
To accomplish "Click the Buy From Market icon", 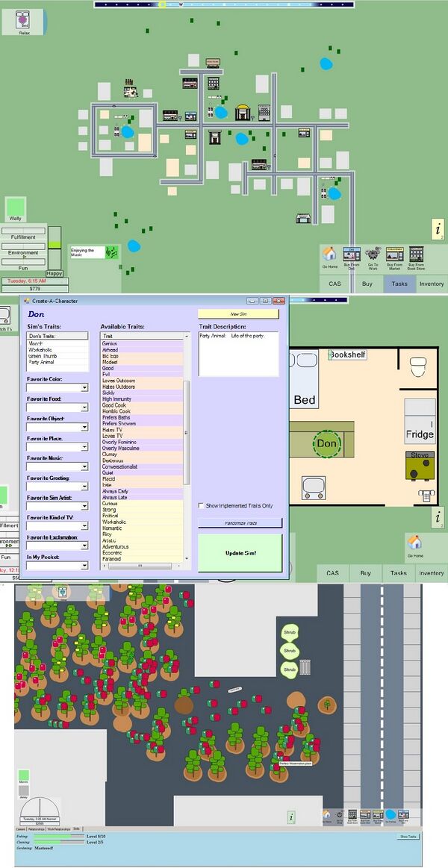I will pyautogui.click(x=394, y=255).
